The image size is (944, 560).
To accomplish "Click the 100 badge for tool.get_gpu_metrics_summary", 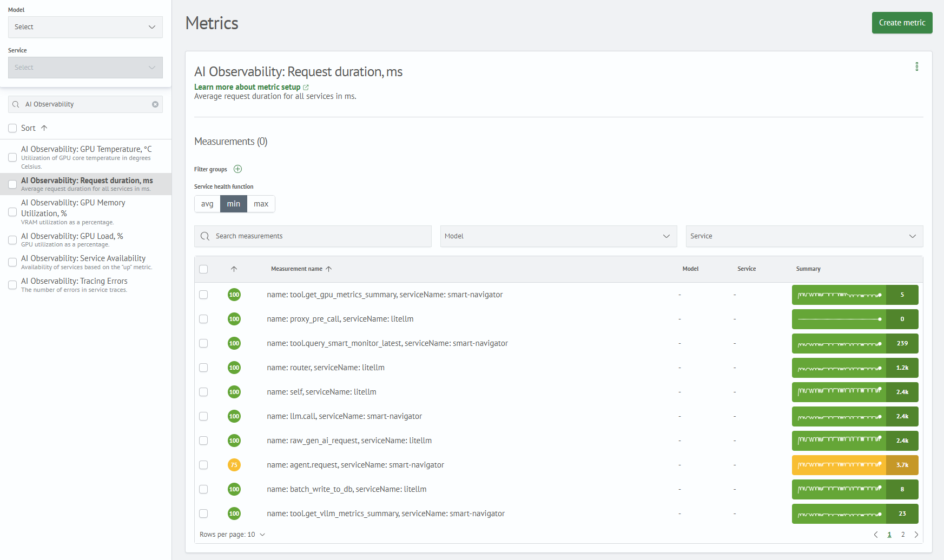I will click(x=234, y=295).
